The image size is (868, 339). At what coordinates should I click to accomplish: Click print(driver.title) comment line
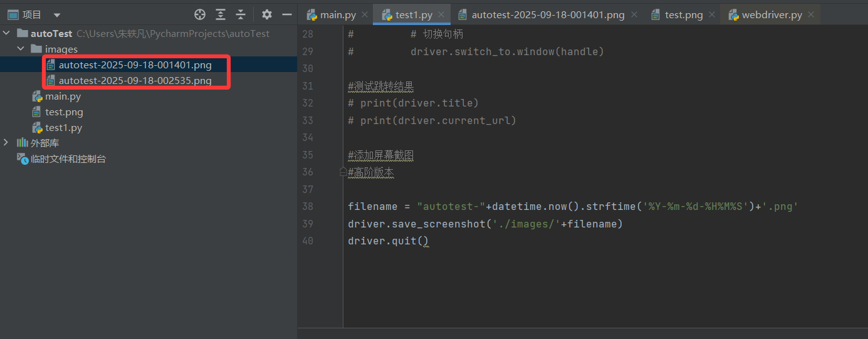coord(413,103)
